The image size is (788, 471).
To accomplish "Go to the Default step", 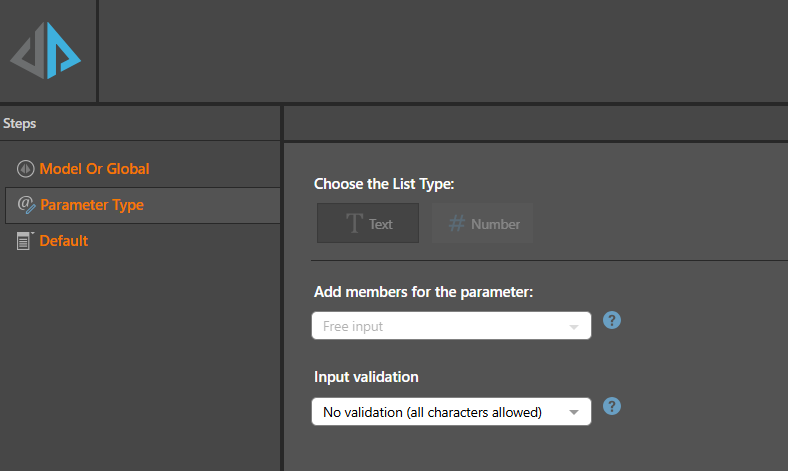I will pyautogui.click(x=63, y=241).
